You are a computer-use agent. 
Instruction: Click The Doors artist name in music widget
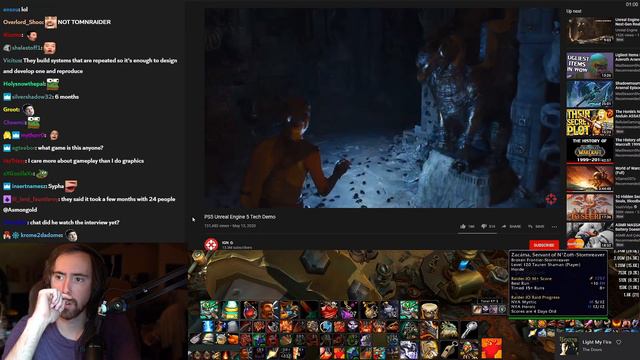[x=592, y=349]
